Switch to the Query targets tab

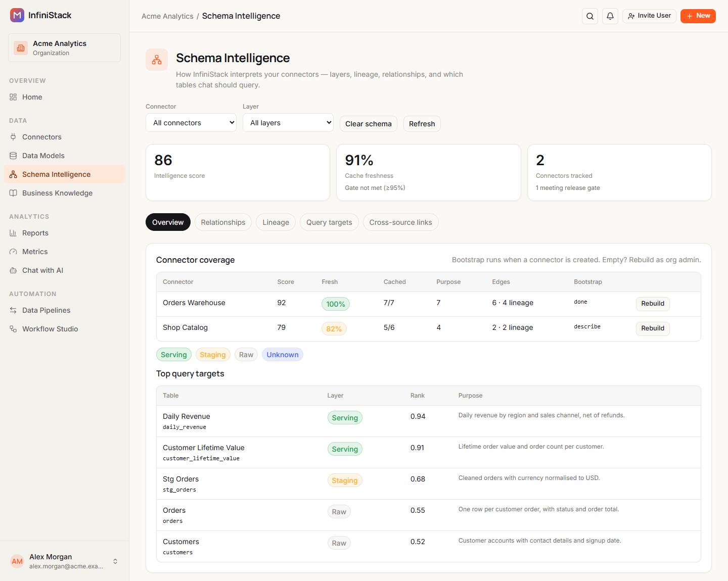[329, 222]
